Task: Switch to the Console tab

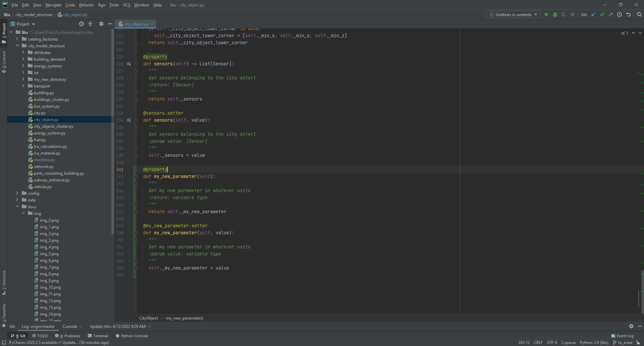Action: pyautogui.click(x=70, y=326)
